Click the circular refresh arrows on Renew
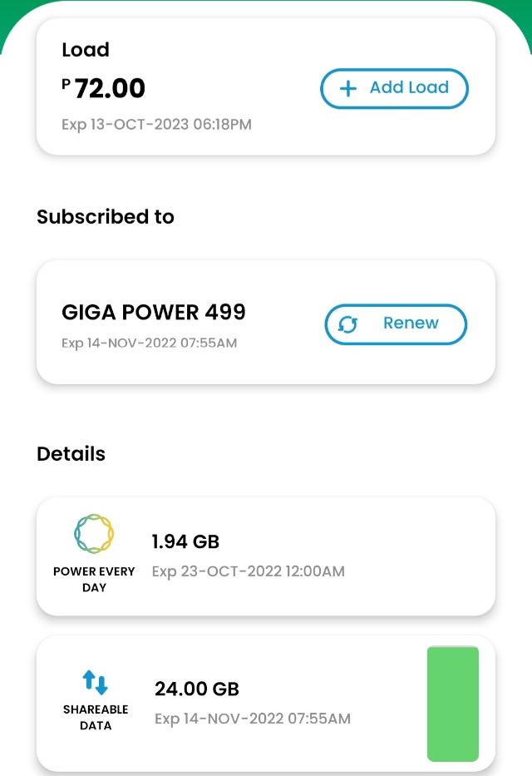Viewport: 532px width, 776px height. 347,324
